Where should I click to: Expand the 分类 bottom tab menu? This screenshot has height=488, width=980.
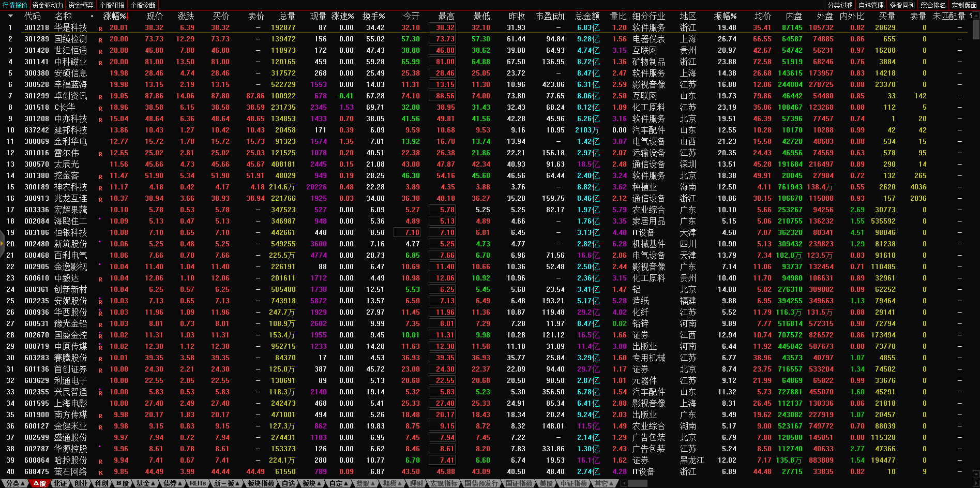tap(14, 483)
